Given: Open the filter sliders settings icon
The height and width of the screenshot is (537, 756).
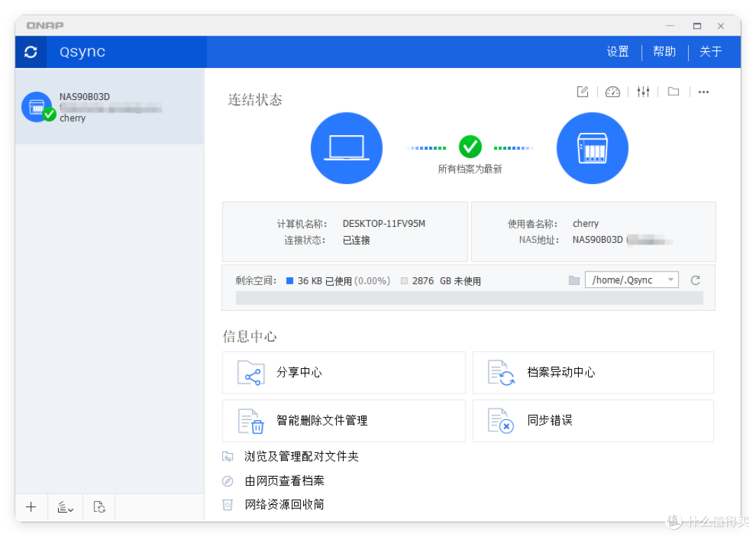Looking at the screenshot, I should pyautogui.click(x=643, y=92).
